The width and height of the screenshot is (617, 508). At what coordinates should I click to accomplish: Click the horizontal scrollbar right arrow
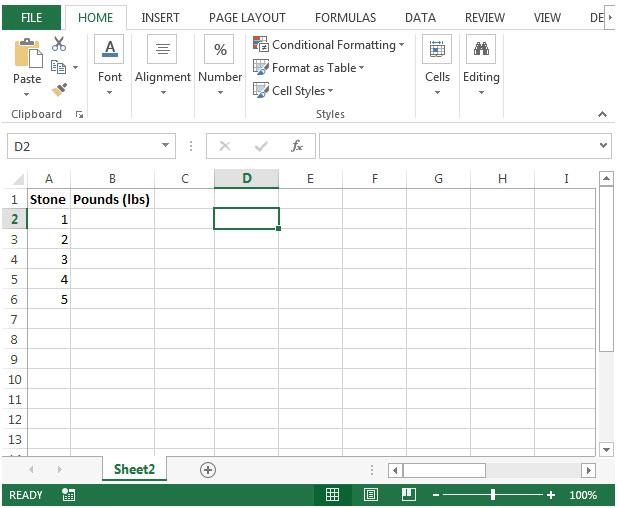[589, 470]
